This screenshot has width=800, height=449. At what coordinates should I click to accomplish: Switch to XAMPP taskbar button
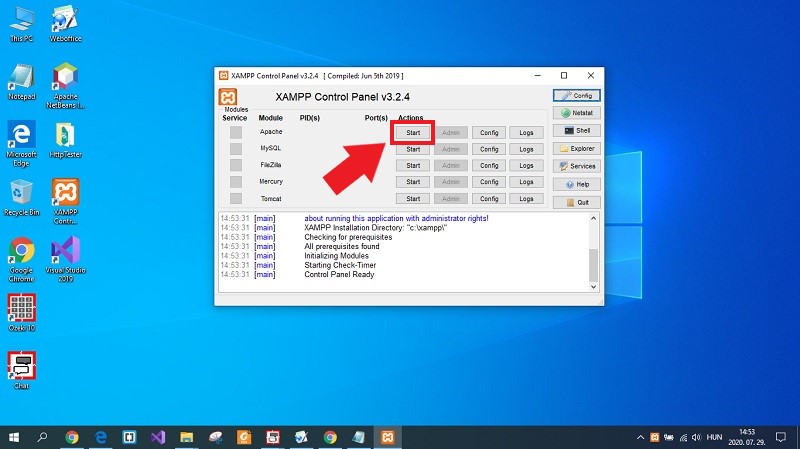(x=387, y=437)
